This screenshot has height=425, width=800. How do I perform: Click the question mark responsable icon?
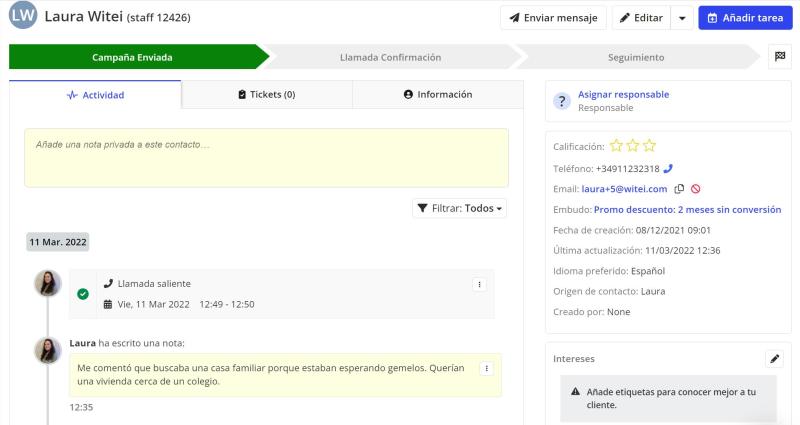(x=562, y=101)
